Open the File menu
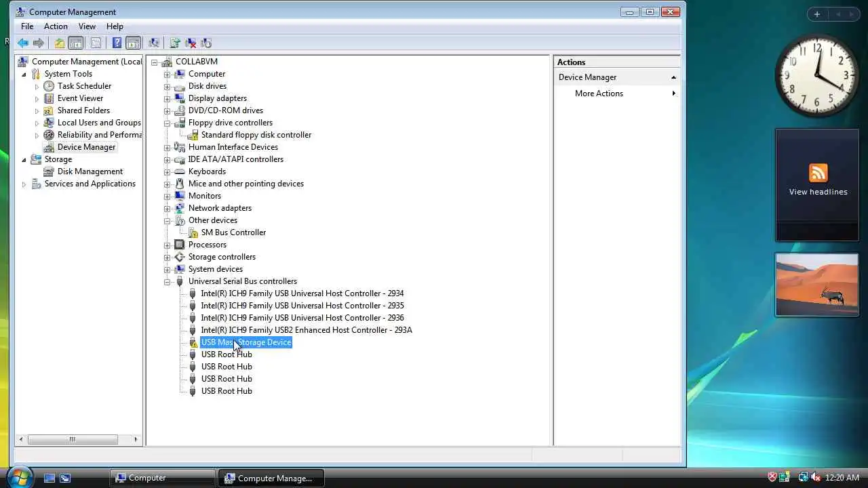The height and width of the screenshot is (488, 868). [27, 26]
